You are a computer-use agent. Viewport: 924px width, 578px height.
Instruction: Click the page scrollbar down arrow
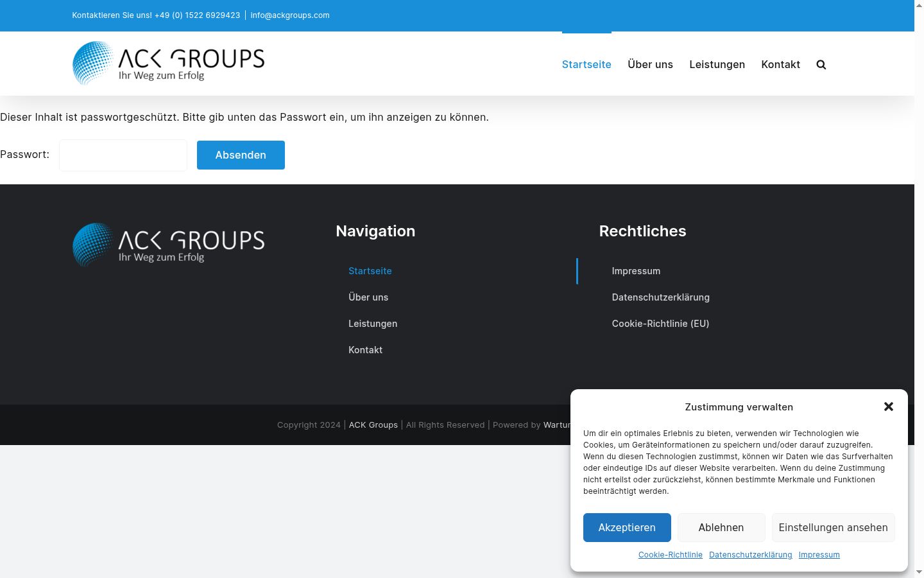click(919, 572)
